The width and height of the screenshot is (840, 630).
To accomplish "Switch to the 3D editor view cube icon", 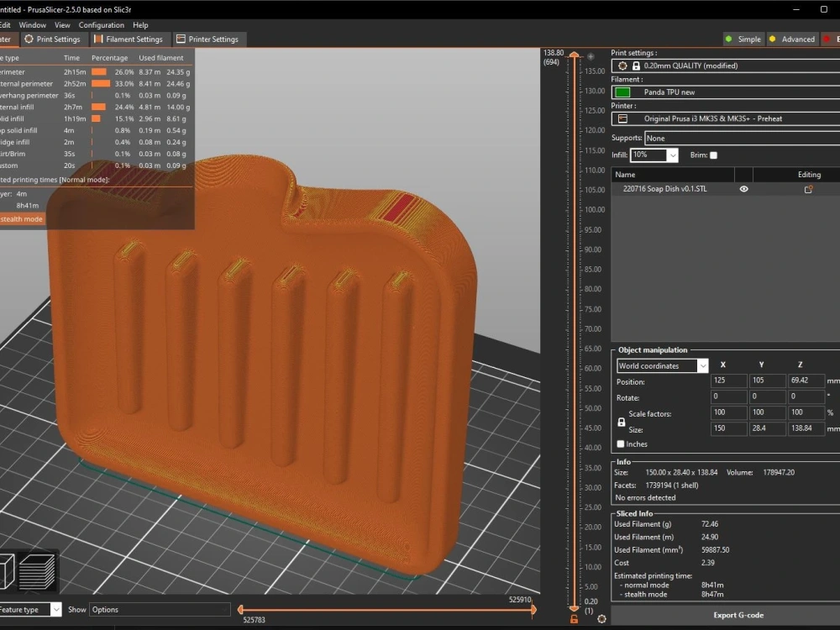I will tap(7, 571).
